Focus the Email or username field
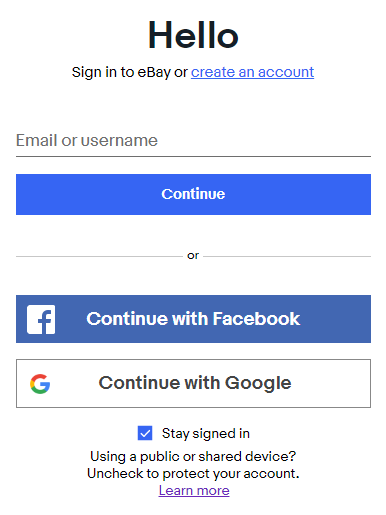Viewport: 386px width, 515px height. [x=193, y=141]
